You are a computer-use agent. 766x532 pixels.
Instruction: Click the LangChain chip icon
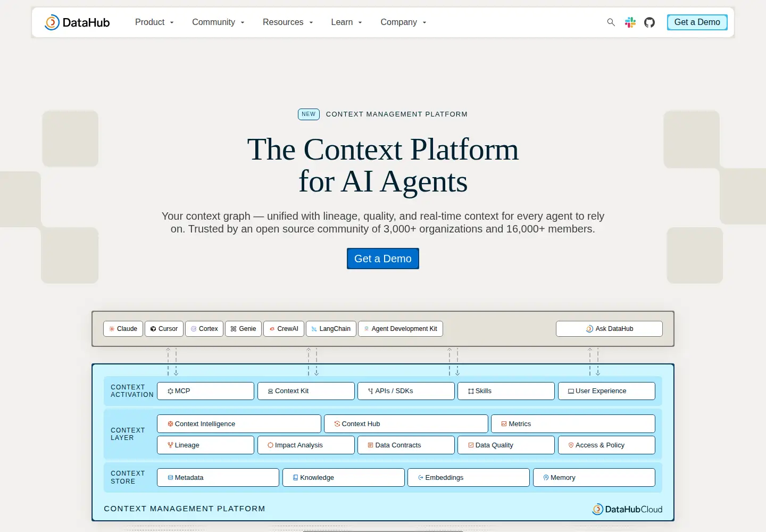[x=314, y=329]
